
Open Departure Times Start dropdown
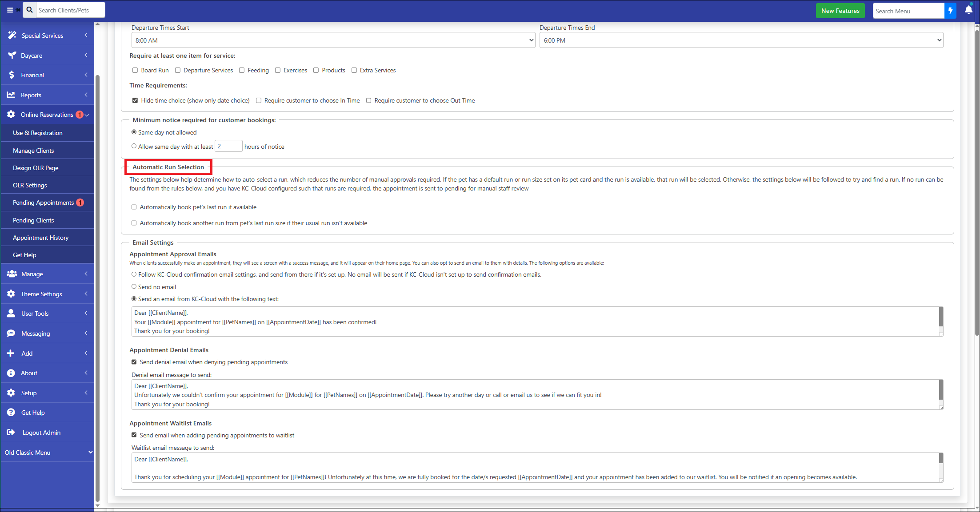click(x=333, y=40)
